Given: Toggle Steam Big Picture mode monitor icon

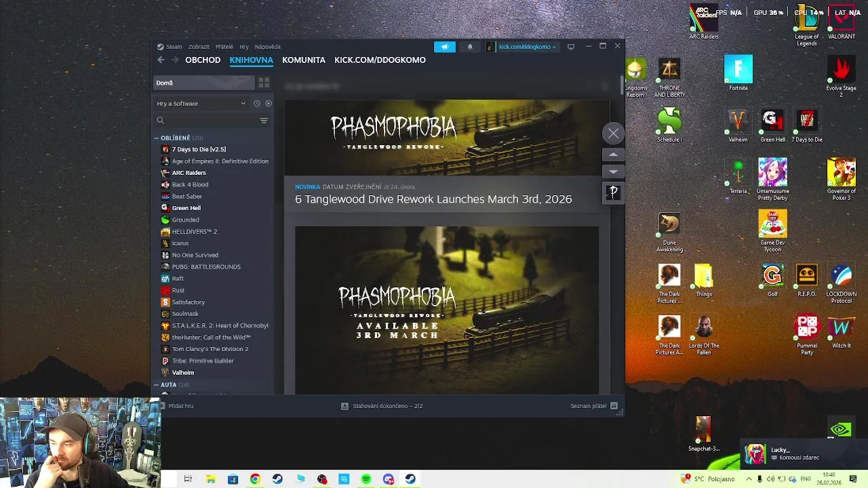Looking at the screenshot, I should [571, 47].
